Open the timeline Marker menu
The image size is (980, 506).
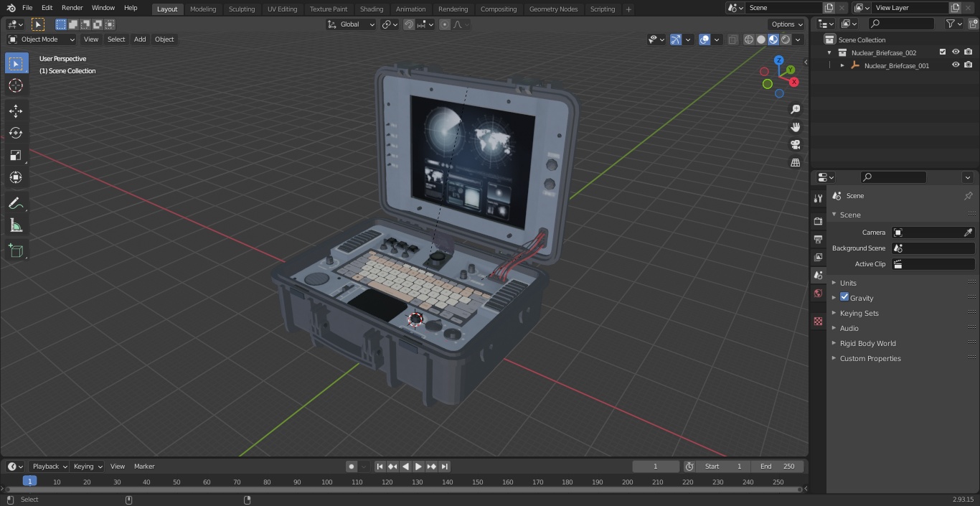tap(144, 467)
